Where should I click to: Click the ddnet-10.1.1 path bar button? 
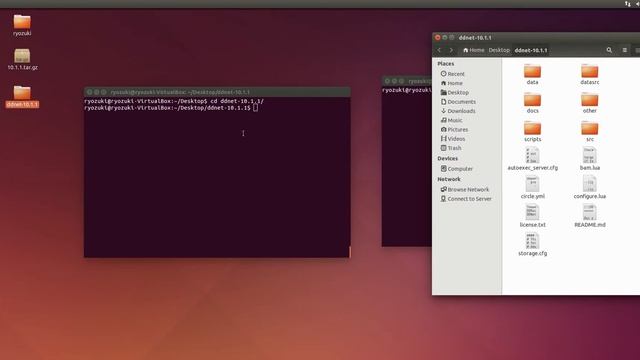531,50
